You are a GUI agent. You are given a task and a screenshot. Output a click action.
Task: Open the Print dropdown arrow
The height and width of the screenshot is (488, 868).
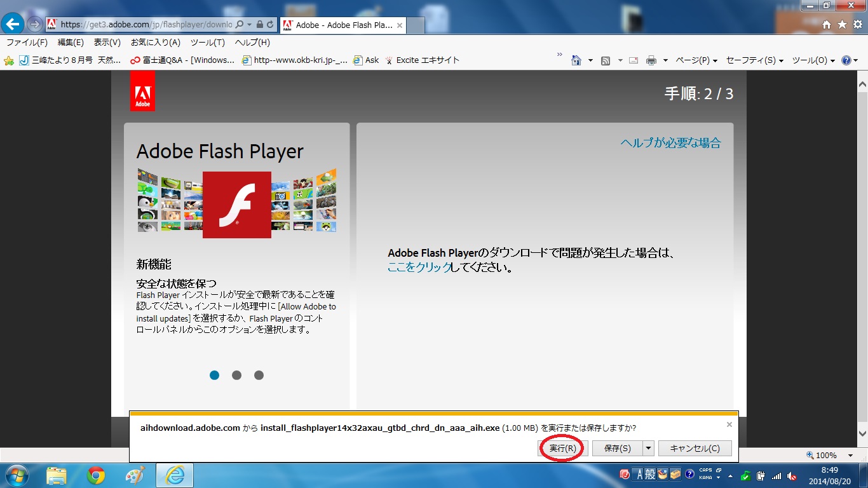click(x=665, y=60)
